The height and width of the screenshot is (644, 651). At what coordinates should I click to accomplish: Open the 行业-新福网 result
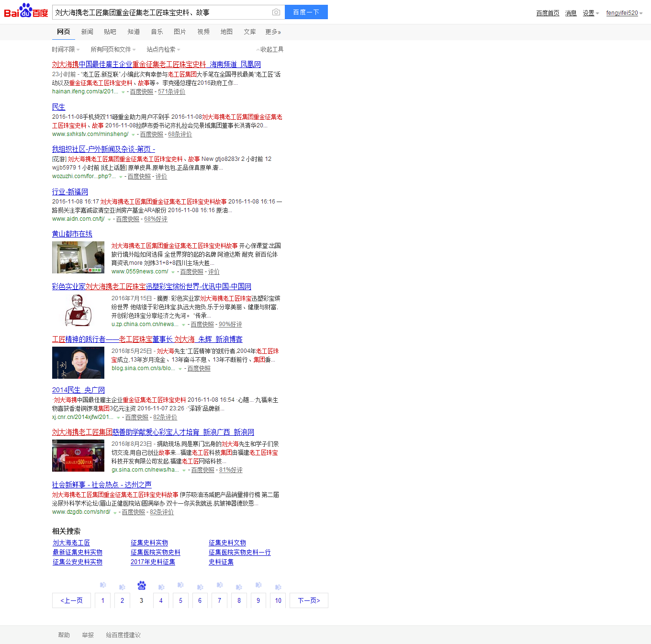(x=70, y=192)
